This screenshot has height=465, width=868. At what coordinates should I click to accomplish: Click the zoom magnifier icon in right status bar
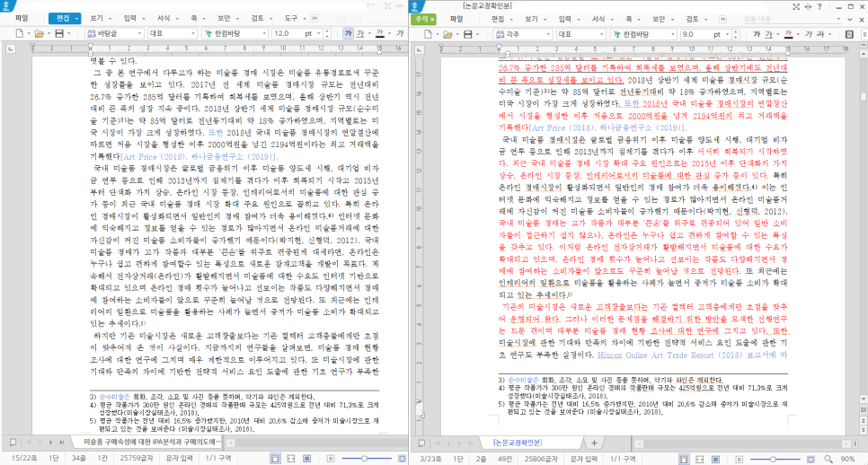click(x=828, y=459)
